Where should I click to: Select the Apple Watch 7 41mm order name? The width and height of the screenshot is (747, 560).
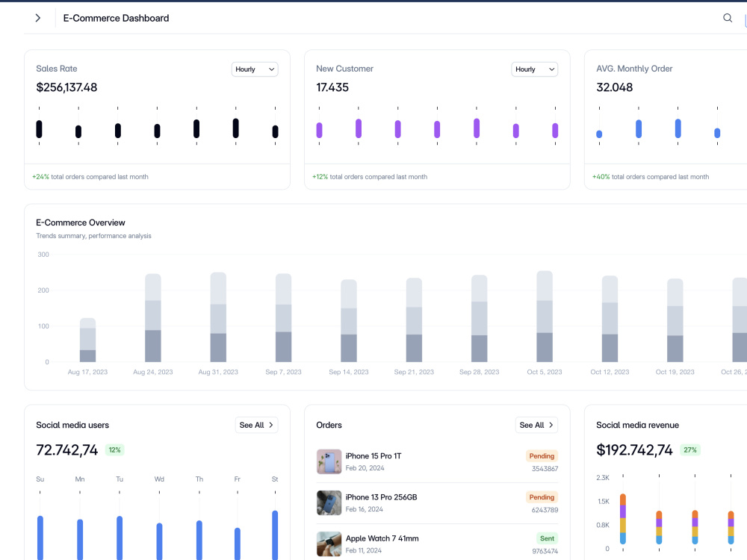click(x=382, y=538)
